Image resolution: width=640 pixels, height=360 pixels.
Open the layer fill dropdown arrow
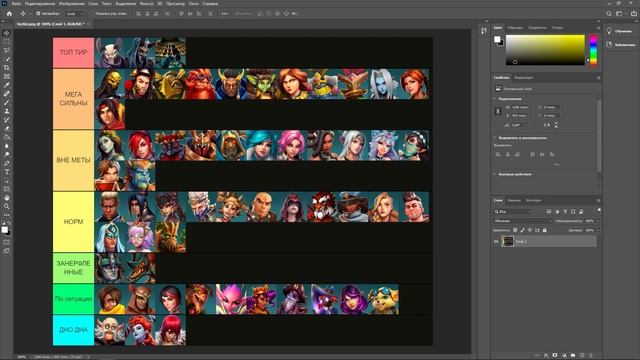[598, 230]
